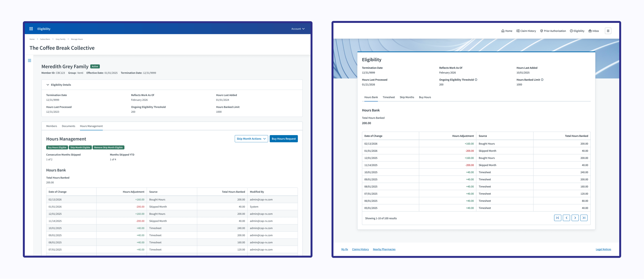
Task: Open Claim History in top navigation
Action: (526, 31)
